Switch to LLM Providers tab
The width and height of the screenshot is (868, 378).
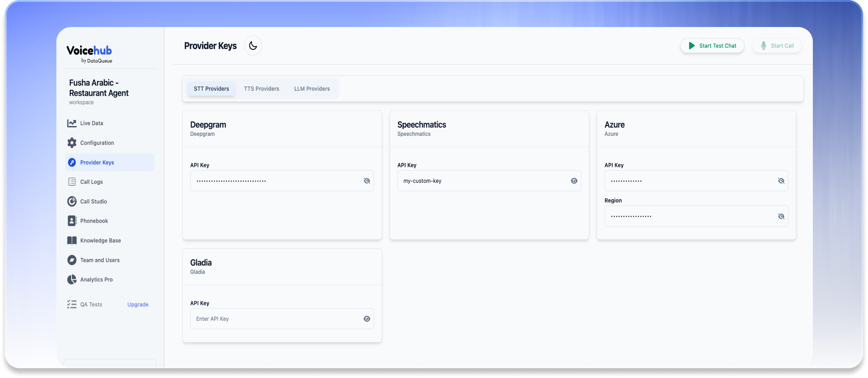click(312, 89)
